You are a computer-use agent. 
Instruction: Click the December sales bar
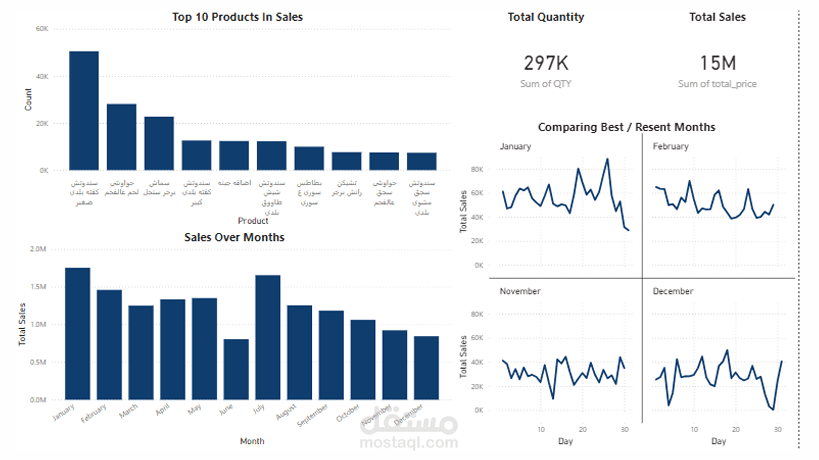[426, 368]
